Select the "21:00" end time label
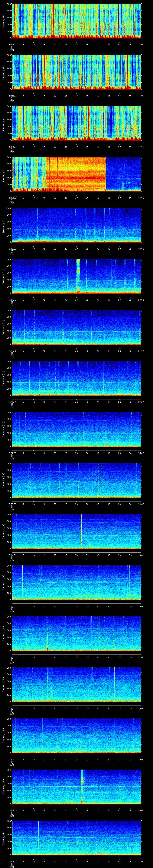This screenshot has height=868, width=153. click(x=141, y=351)
